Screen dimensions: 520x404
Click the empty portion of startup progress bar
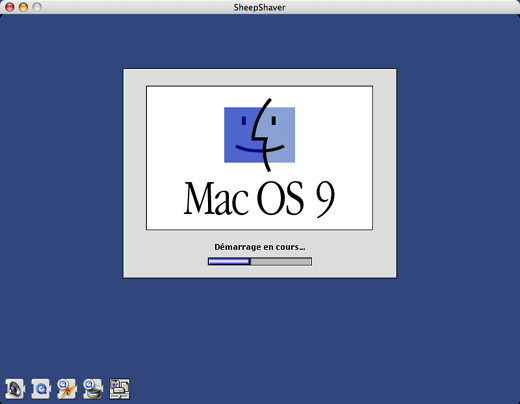[x=281, y=262]
